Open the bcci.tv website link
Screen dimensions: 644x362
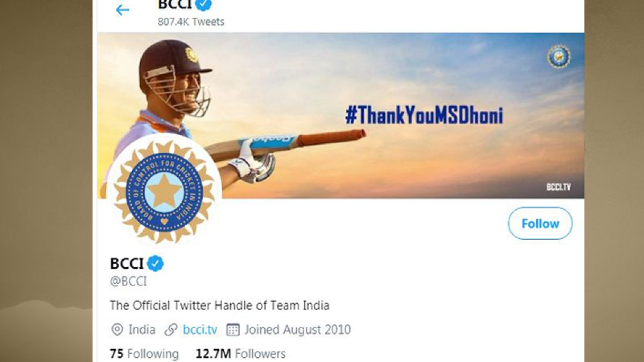click(x=200, y=329)
